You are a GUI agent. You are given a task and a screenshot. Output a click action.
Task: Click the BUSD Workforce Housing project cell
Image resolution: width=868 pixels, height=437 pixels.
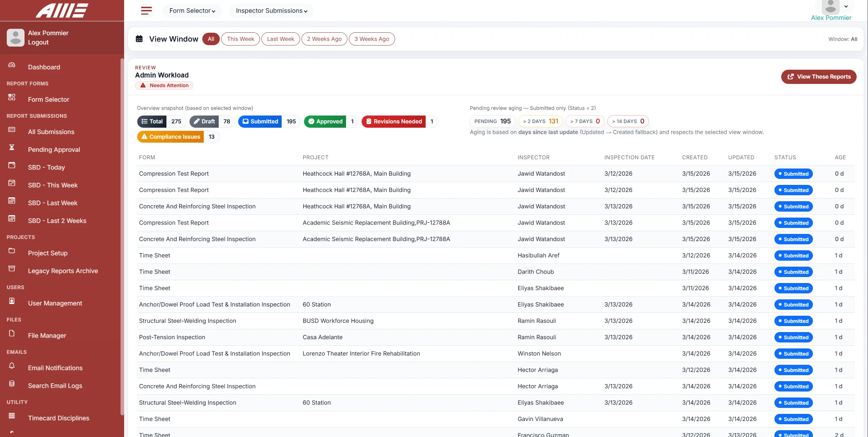338,321
